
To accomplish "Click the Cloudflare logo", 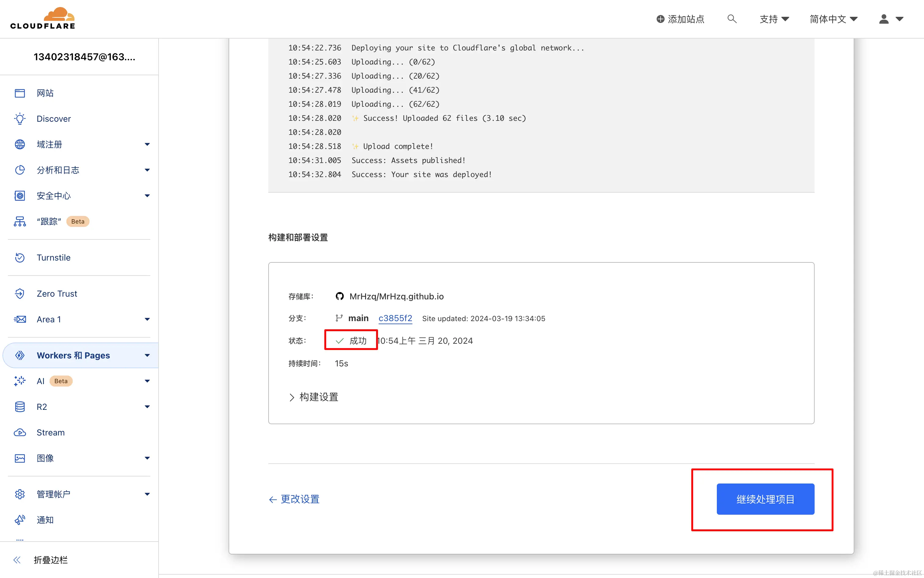I will pyautogui.click(x=42, y=18).
